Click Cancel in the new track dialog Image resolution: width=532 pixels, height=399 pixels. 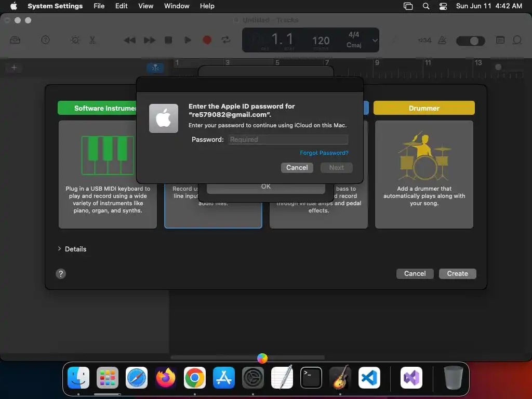(x=415, y=273)
